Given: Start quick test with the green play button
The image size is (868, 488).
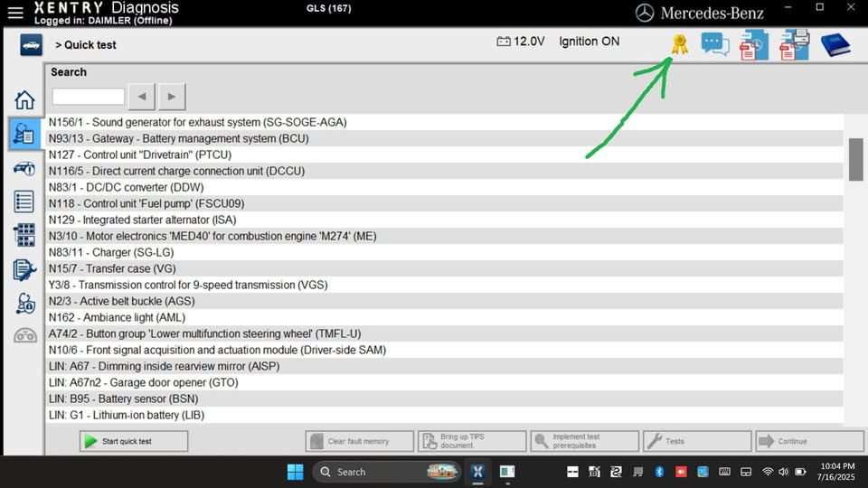Looking at the screenshot, I should (134, 441).
